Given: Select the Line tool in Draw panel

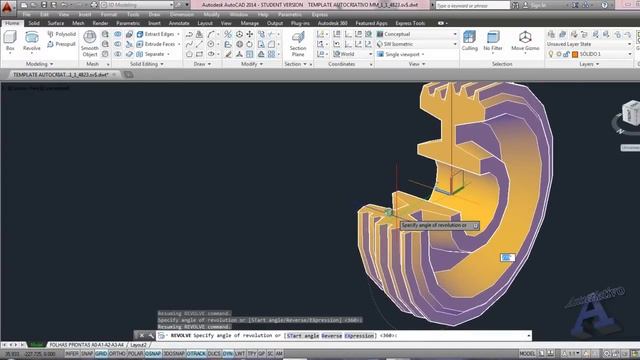Looking at the screenshot, I should coord(199,44).
